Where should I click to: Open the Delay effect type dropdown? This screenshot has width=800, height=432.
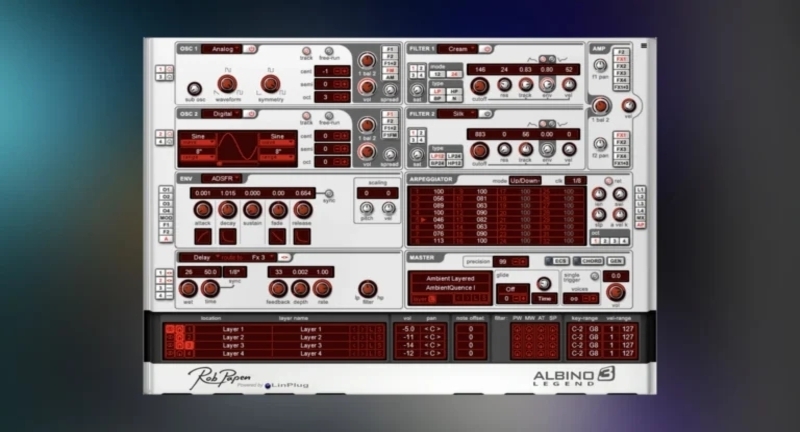200,257
